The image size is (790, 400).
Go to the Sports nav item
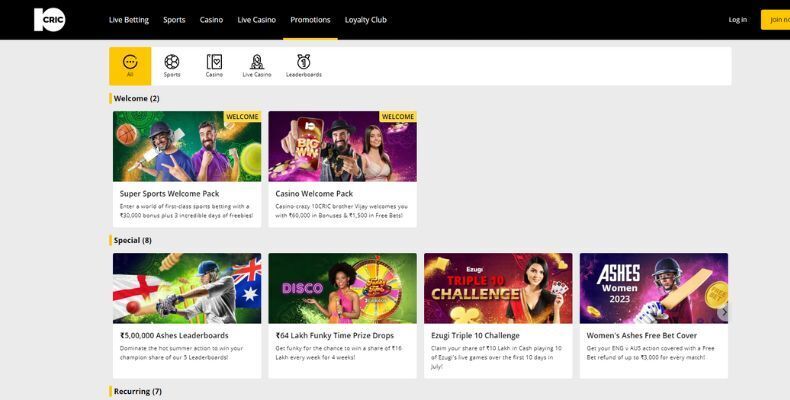pyautogui.click(x=174, y=20)
